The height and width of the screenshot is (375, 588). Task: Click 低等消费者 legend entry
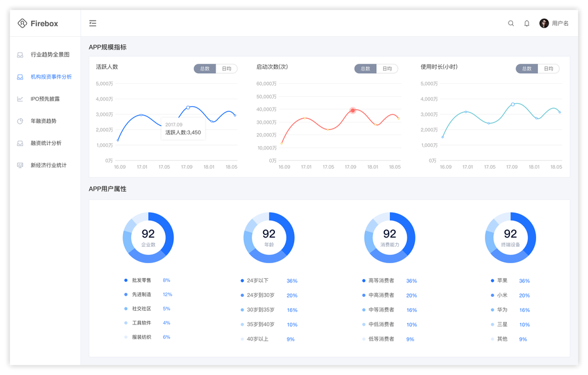point(388,339)
